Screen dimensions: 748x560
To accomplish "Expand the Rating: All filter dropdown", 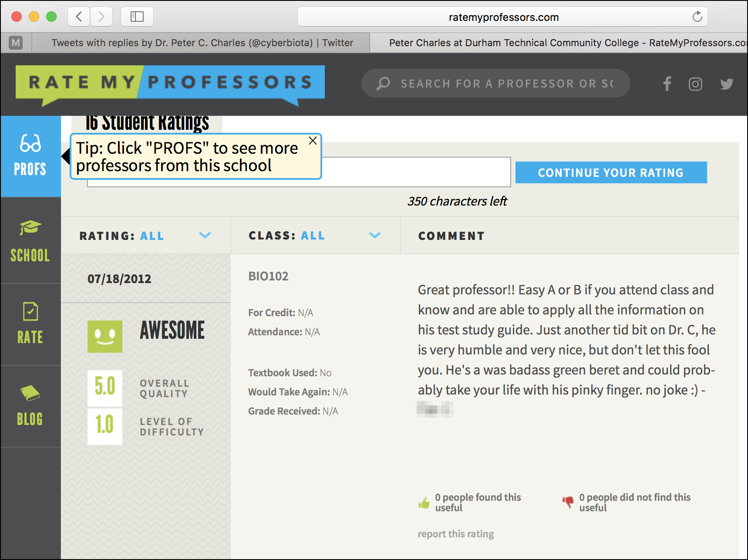I will 205,236.
